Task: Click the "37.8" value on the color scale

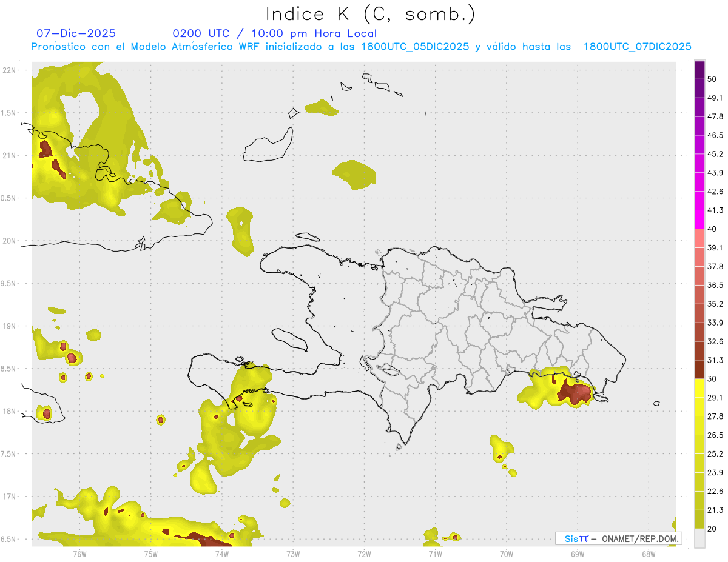Action: point(715,267)
